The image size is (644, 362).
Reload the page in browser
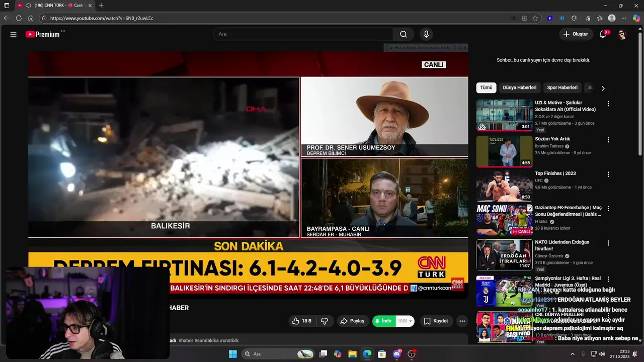19,18
